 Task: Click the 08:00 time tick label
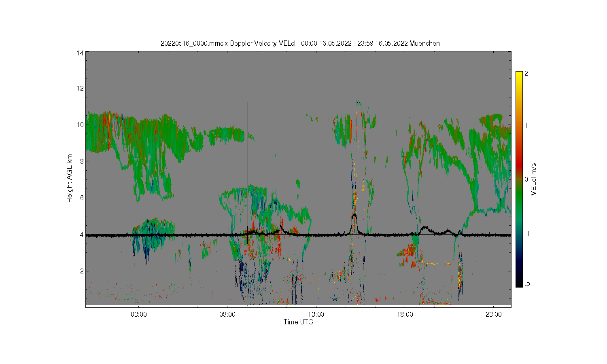[227, 315]
